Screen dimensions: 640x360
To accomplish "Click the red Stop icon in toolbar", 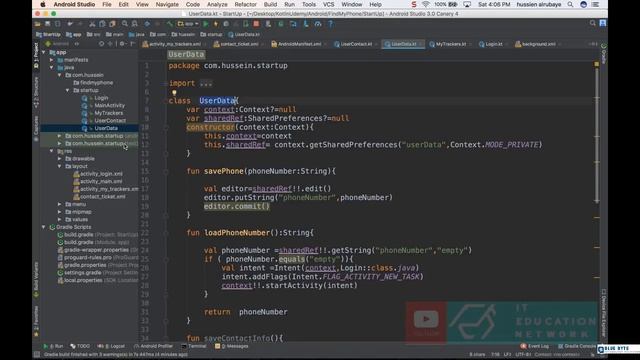I will 256,24.
